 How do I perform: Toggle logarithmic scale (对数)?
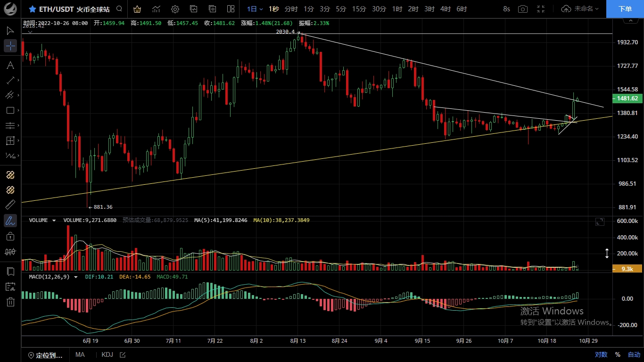601,354
